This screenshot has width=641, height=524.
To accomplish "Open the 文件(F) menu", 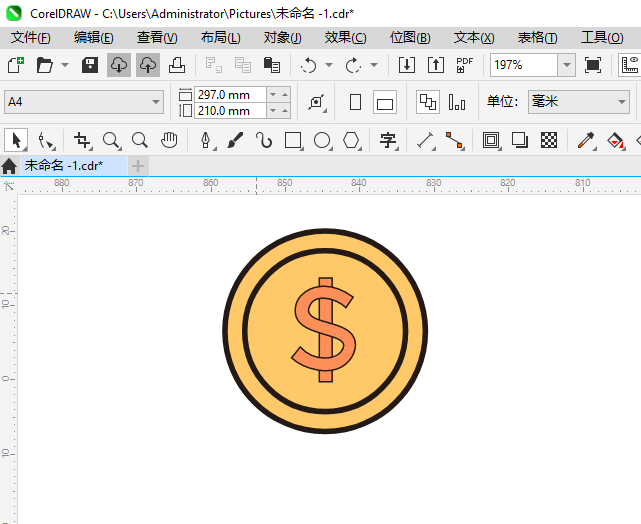I will pos(31,38).
